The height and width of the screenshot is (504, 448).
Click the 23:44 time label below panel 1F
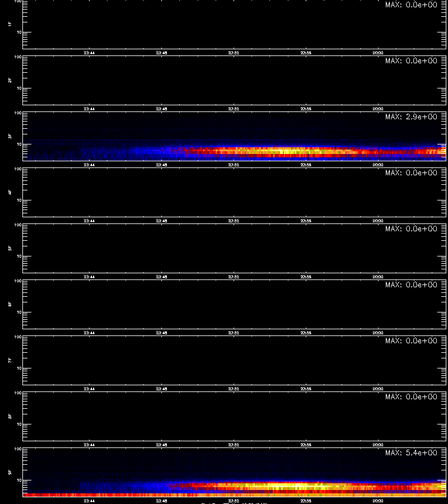pyautogui.click(x=89, y=53)
